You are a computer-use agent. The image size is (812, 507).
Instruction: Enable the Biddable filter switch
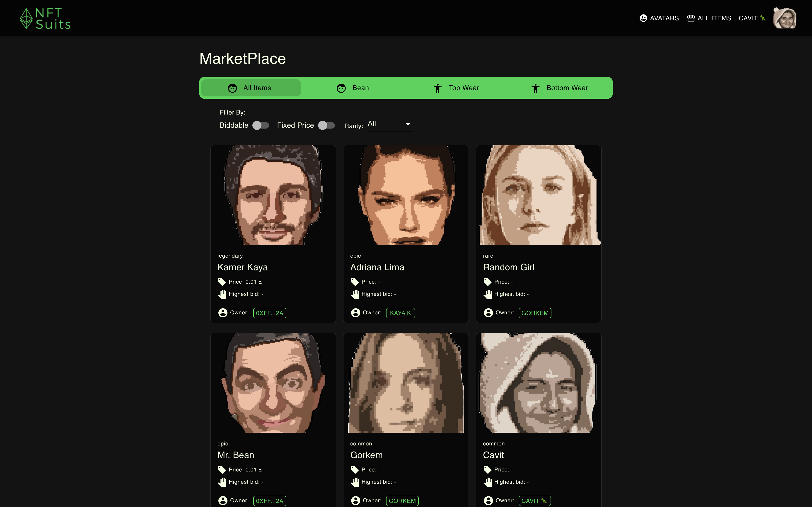[260, 125]
